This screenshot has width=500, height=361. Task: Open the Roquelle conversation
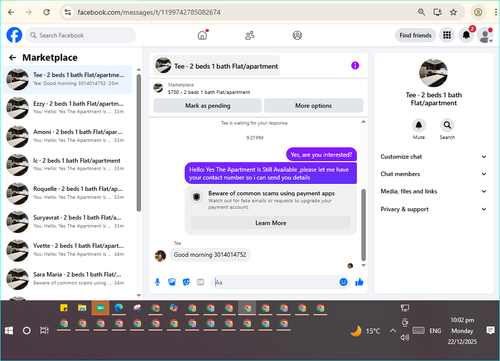[68, 193]
